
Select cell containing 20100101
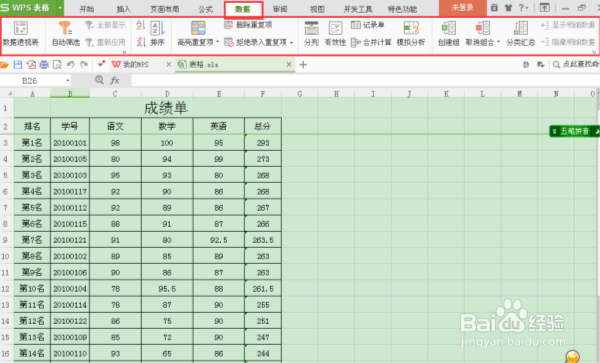[70, 143]
